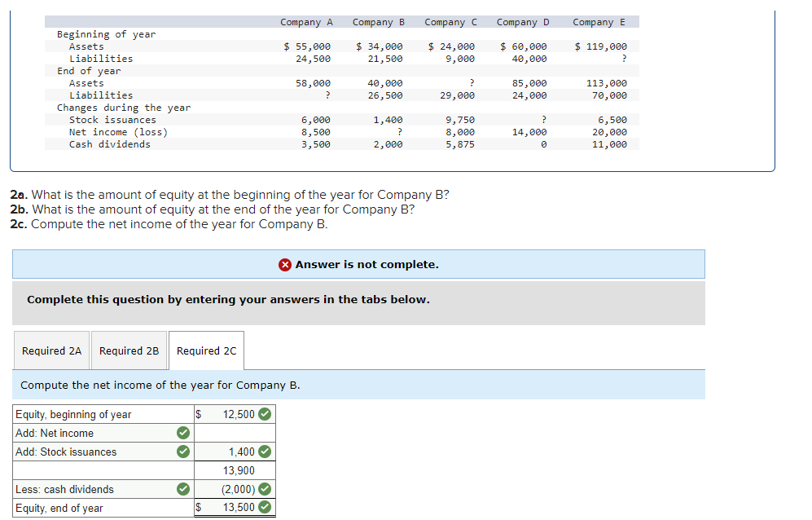Click the checkmark beside the 12,500 beginning equity
Screen dimensions: 812x520
[x=264, y=414]
